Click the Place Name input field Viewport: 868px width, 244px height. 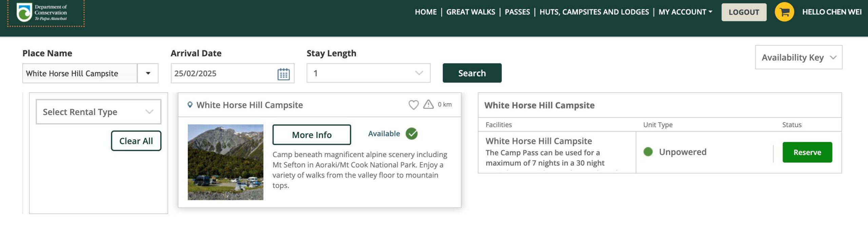(80, 73)
